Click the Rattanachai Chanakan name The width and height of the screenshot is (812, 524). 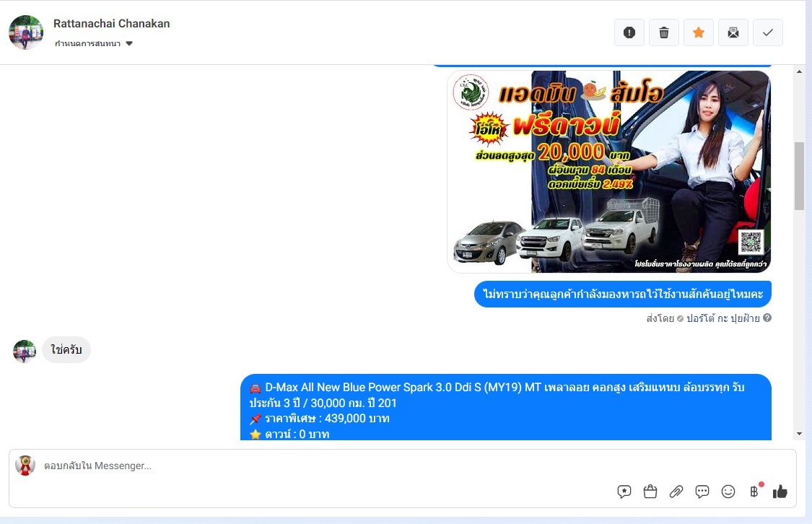[111, 23]
